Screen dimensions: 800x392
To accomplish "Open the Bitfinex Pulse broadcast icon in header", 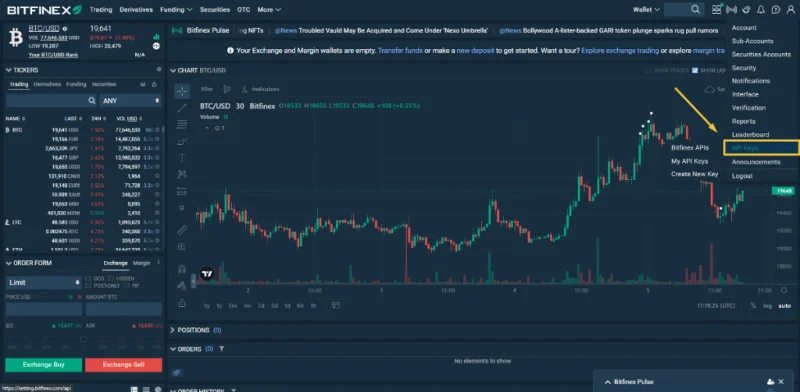I will [x=732, y=9].
